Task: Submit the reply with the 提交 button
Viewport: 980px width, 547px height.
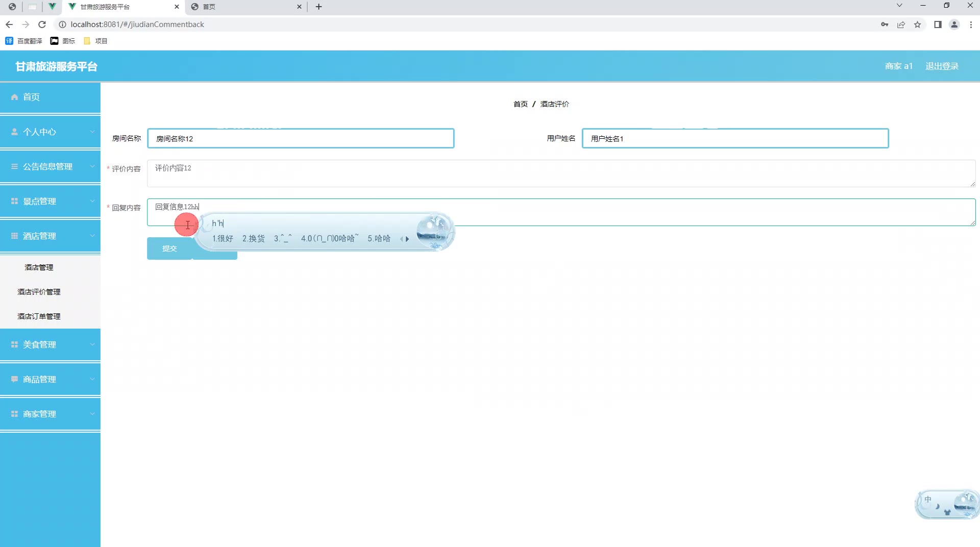Action: [169, 248]
